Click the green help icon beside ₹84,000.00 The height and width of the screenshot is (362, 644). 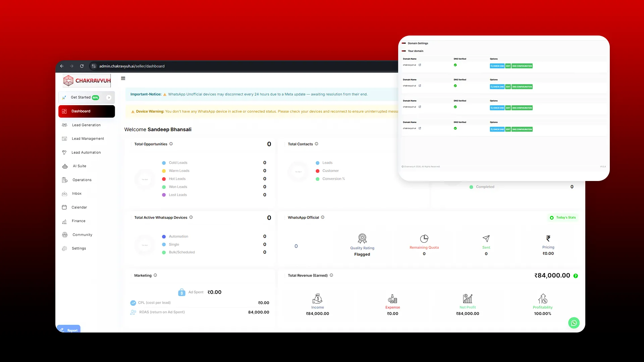[x=576, y=276]
